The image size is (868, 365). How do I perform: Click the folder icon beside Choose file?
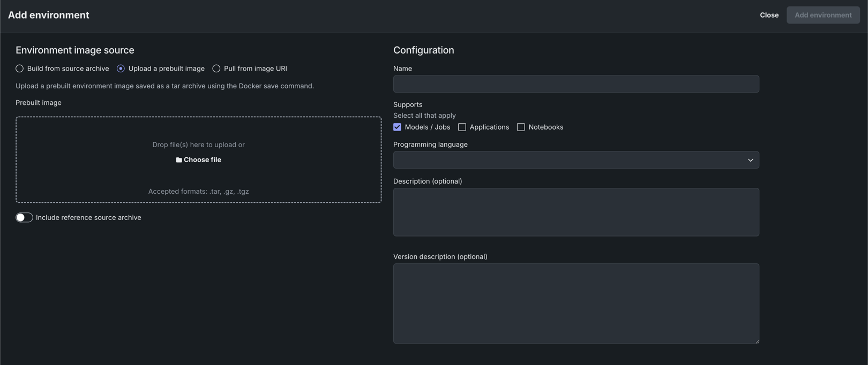coord(179,160)
